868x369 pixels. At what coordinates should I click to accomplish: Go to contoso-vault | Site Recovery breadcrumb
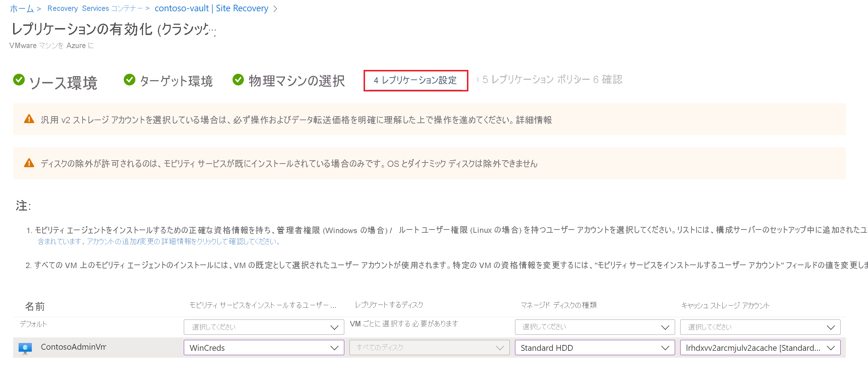(211, 8)
